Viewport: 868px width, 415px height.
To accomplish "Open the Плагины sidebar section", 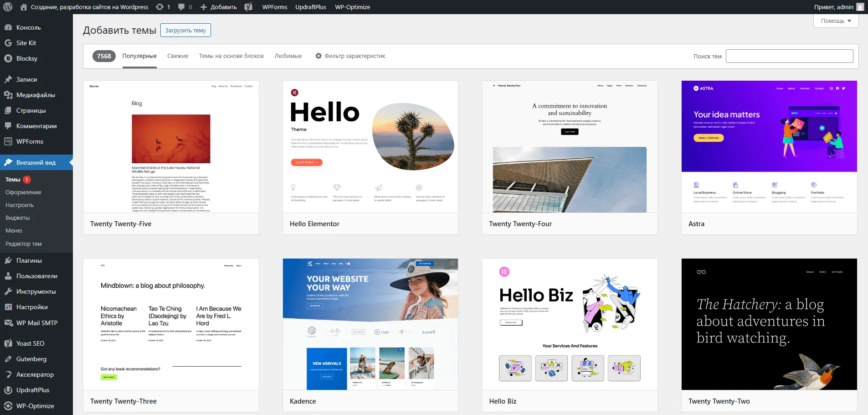I will 29,260.
